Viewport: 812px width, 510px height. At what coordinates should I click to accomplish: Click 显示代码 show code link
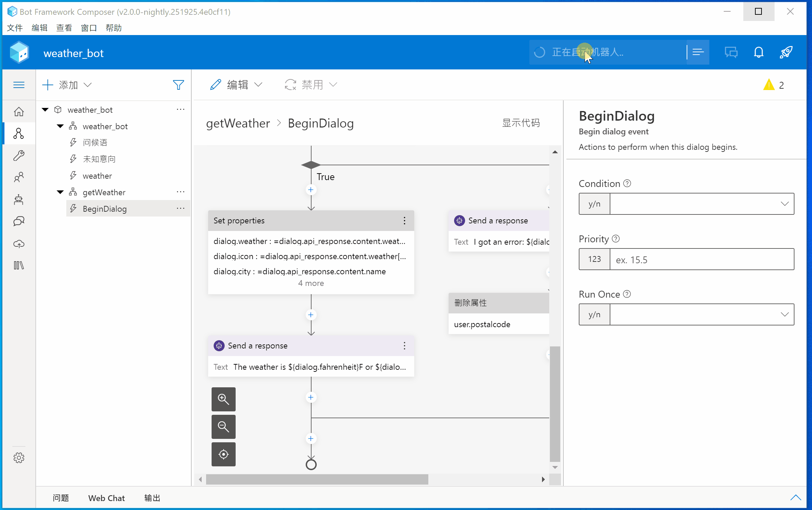pos(521,123)
